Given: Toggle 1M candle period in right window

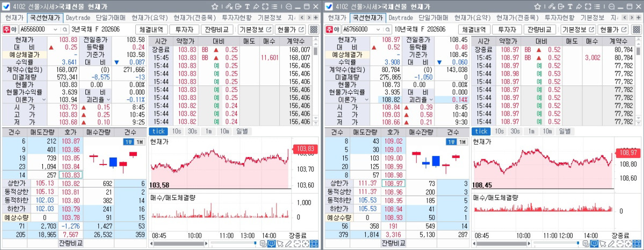Looking at the screenshot, I should (462, 142).
